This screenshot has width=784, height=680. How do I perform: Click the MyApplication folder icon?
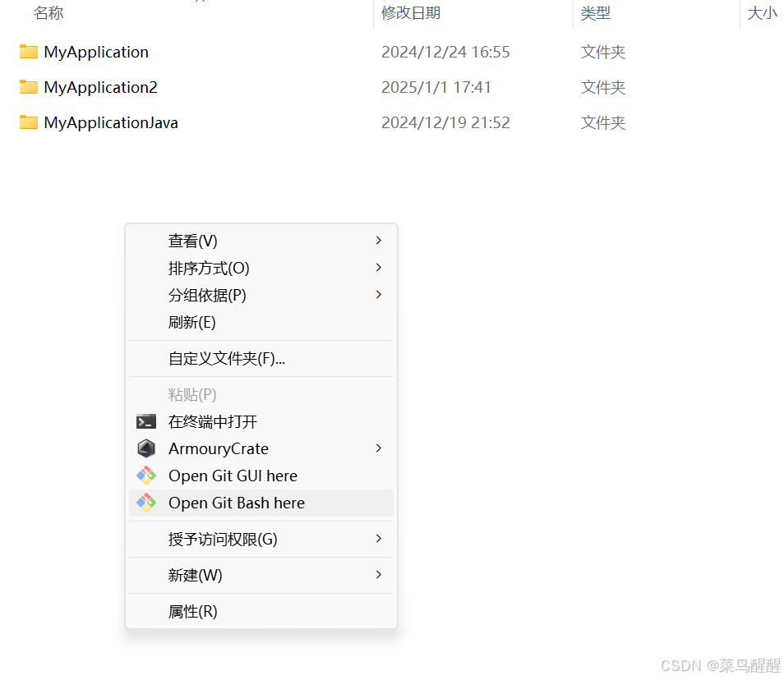(29, 52)
